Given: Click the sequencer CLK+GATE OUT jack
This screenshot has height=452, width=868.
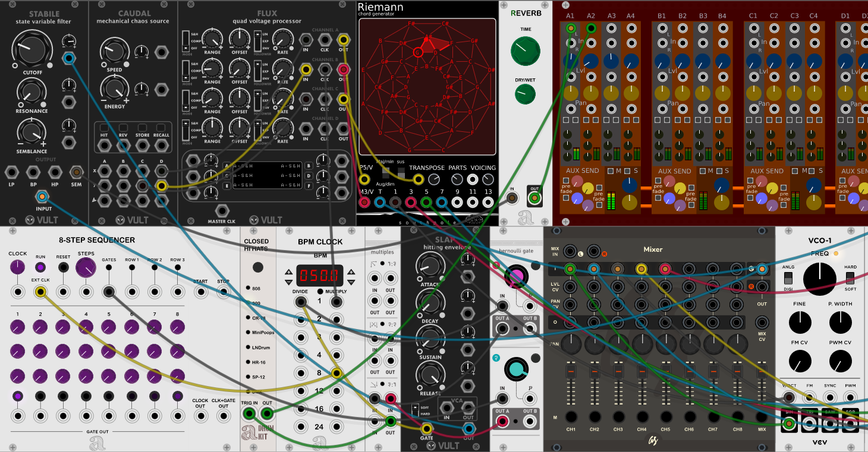Looking at the screenshot, I should pos(223,415).
